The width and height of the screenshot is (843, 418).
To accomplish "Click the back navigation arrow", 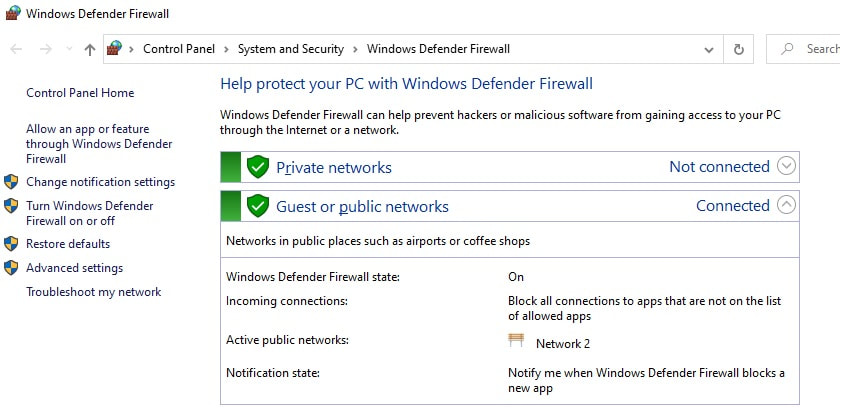I will [x=16, y=49].
